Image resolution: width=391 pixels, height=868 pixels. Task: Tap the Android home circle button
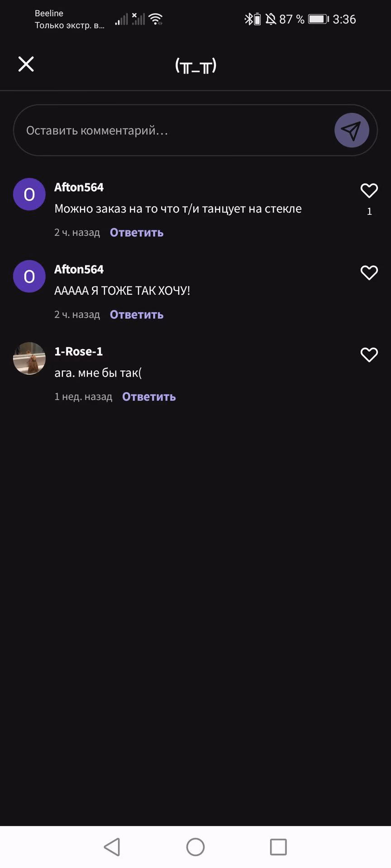(195, 847)
